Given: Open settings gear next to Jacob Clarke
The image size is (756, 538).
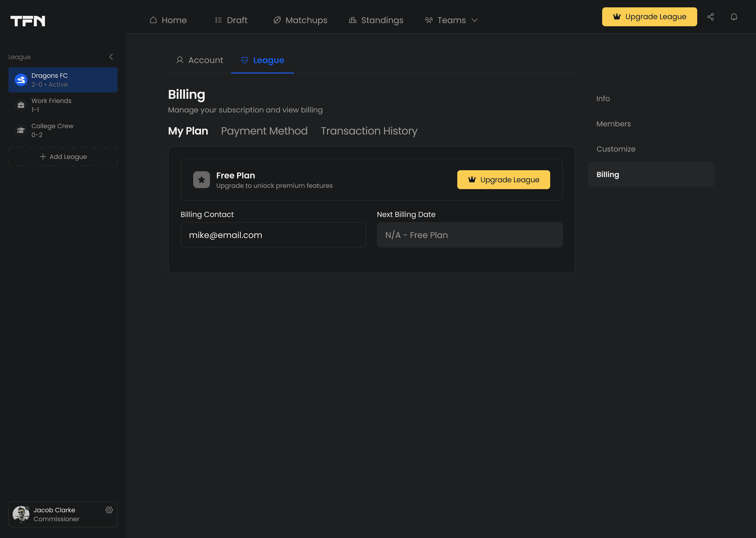Looking at the screenshot, I should [x=109, y=510].
